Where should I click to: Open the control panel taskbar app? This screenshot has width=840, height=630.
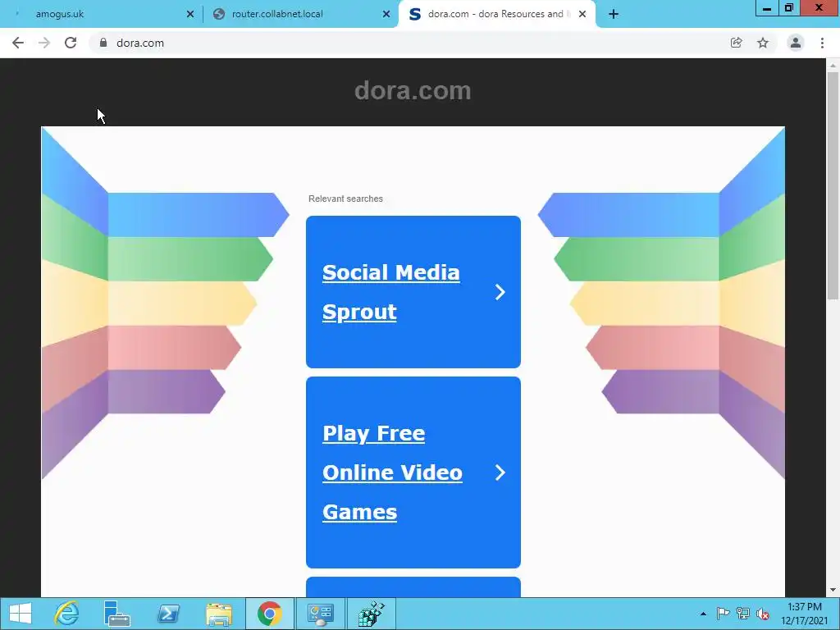[321, 614]
